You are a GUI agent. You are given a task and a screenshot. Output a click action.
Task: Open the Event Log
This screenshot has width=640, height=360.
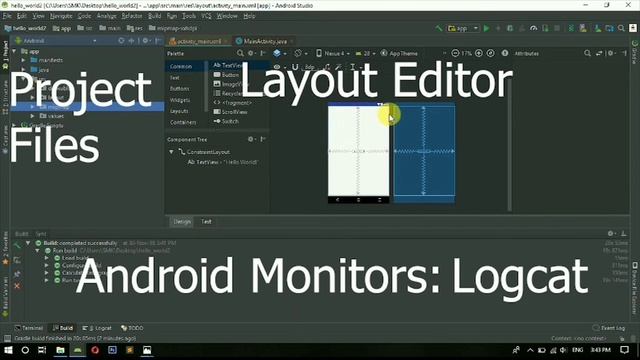609,328
